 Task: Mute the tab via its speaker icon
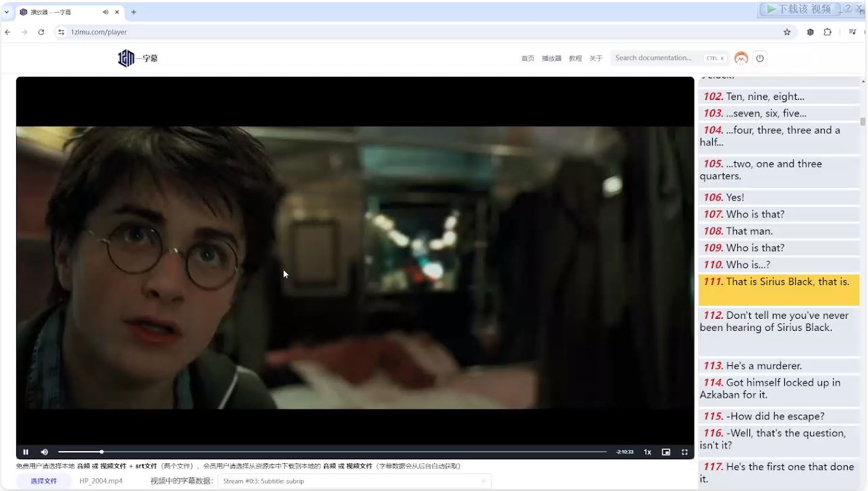coord(105,12)
